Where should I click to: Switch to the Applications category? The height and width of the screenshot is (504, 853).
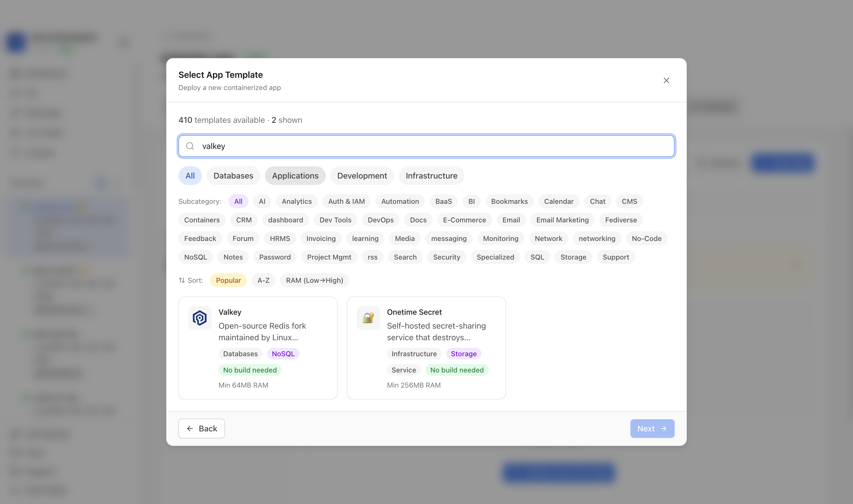(x=295, y=176)
